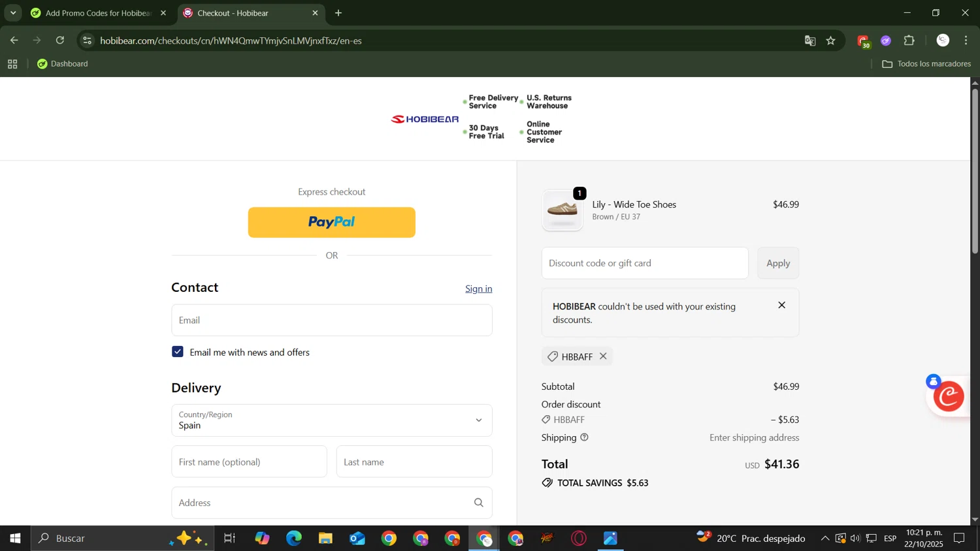The height and width of the screenshot is (551, 980).
Task: Launch Copilot from the taskbar
Action: coord(262,539)
